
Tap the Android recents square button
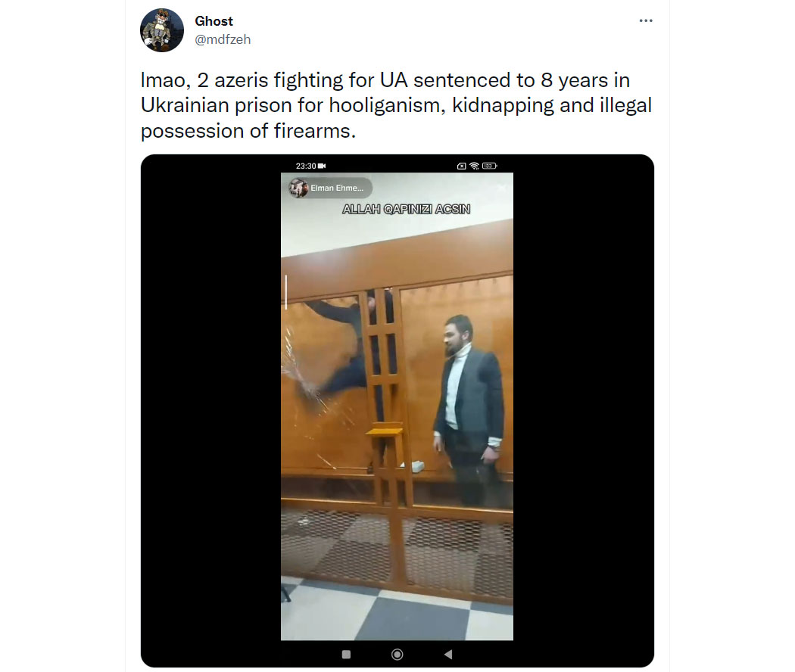pos(346,655)
